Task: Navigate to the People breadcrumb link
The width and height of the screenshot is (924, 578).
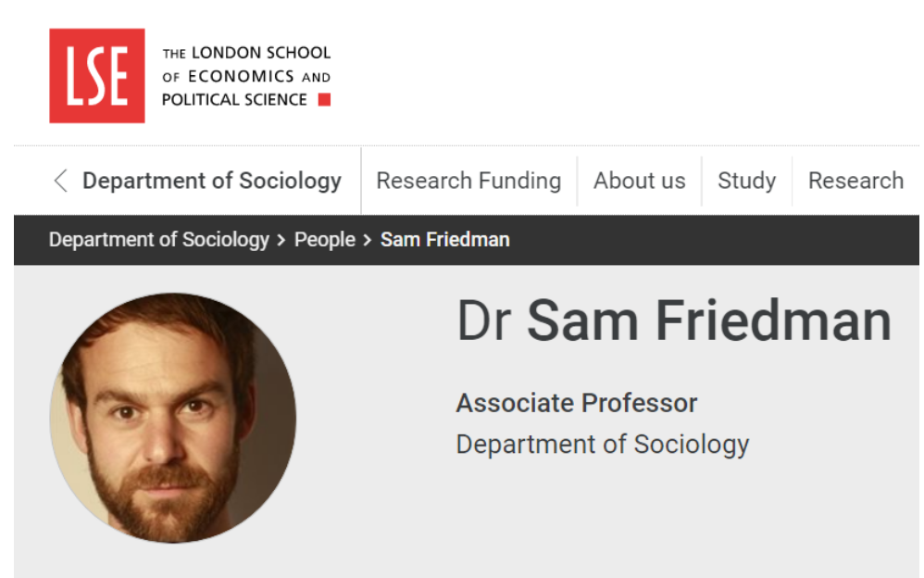Action: [x=325, y=240]
